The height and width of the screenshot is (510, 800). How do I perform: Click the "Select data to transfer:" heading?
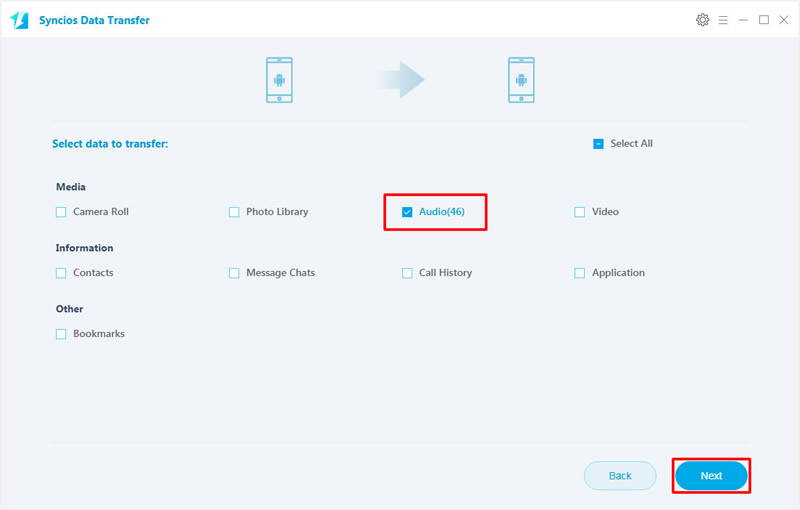point(110,144)
